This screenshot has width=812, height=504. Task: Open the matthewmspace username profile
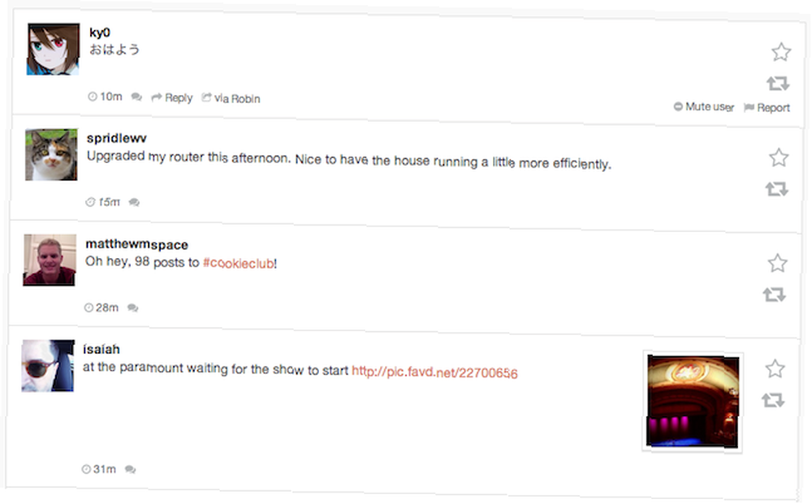(136, 244)
